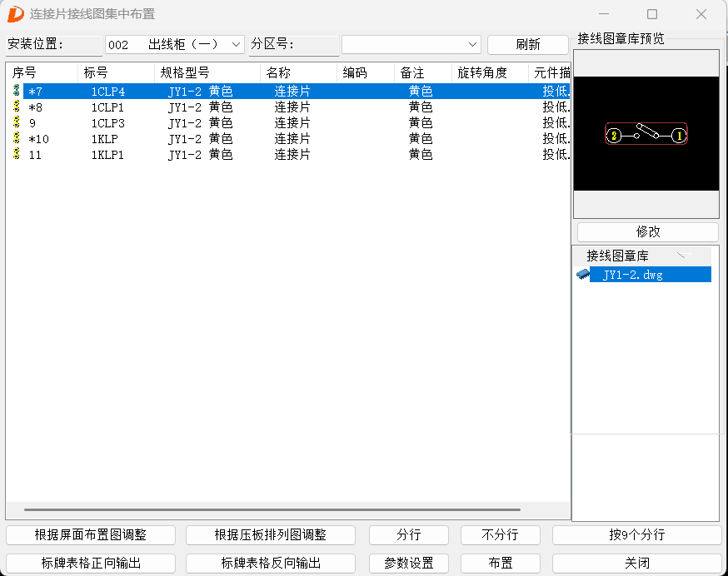Collapse the 接线图章库 header arrow
This screenshot has height=576, width=728.
click(683, 256)
